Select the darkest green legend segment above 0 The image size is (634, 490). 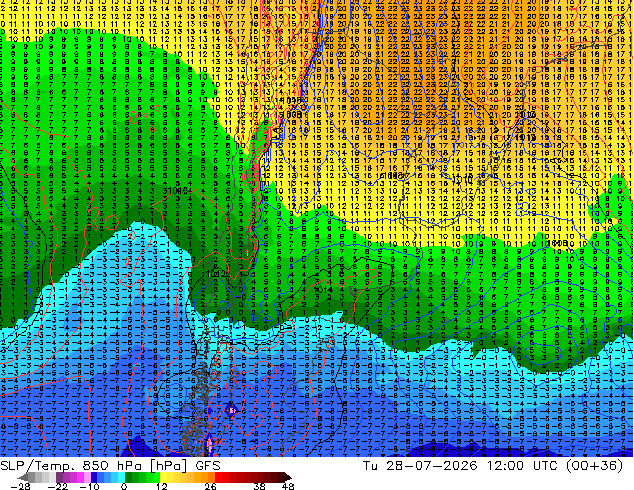(129, 477)
